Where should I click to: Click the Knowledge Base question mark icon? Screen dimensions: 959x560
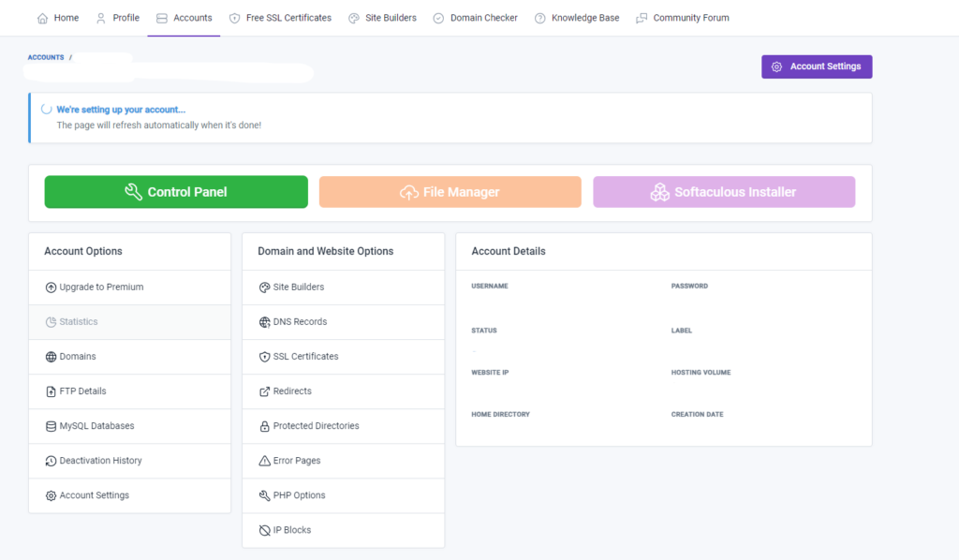tap(540, 19)
